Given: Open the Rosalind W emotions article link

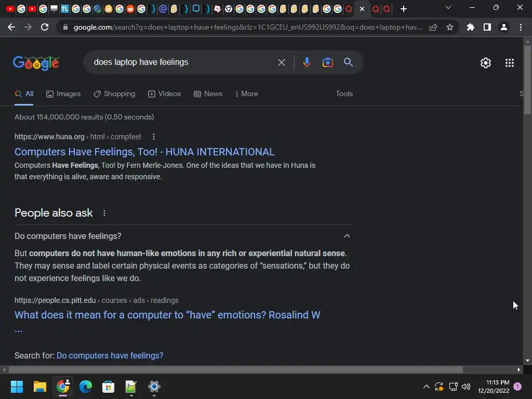Looking at the screenshot, I should [167, 315].
